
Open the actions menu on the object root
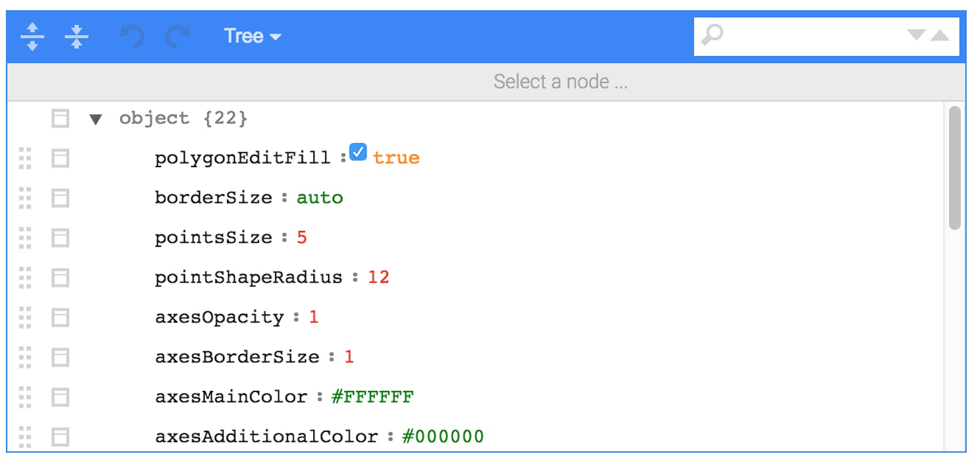pos(60,118)
